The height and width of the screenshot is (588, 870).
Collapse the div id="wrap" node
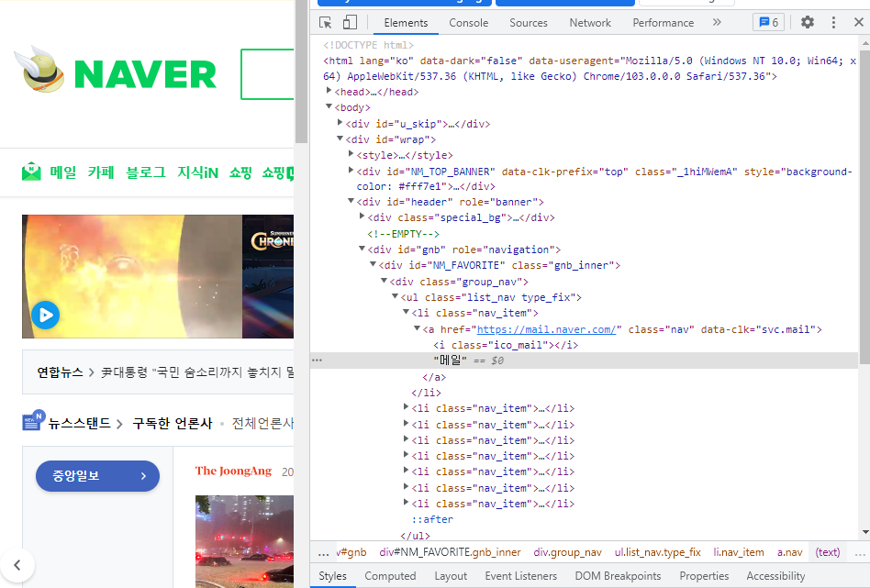(340, 139)
